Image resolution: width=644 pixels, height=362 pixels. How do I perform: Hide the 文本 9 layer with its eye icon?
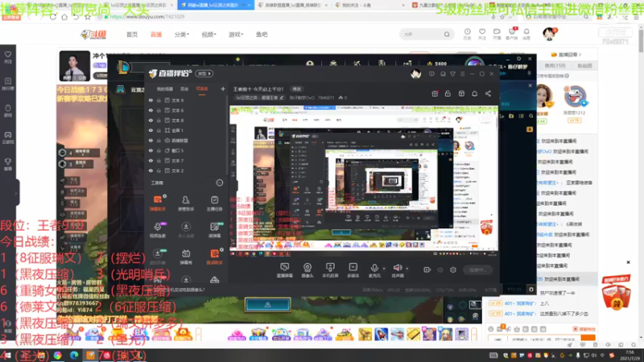pyautogui.click(x=151, y=100)
